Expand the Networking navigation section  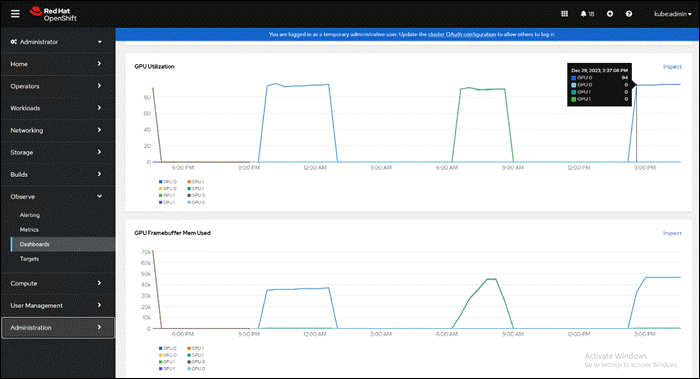click(x=58, y=130)
